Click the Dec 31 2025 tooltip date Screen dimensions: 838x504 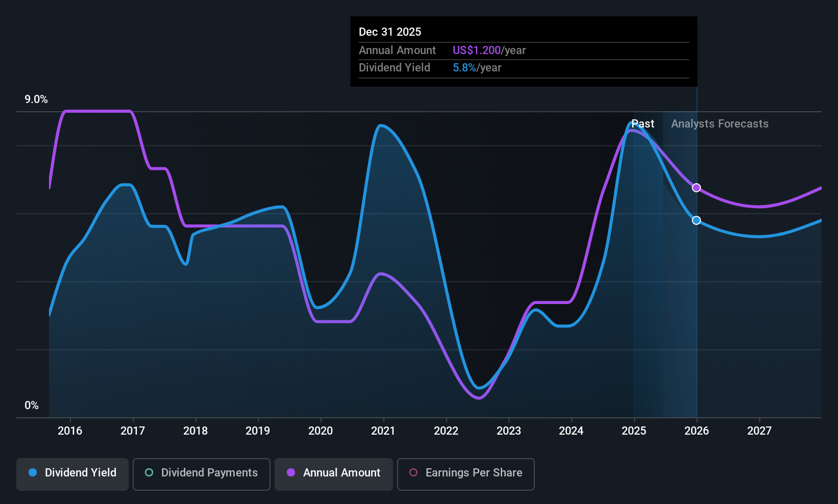(390, 32)
